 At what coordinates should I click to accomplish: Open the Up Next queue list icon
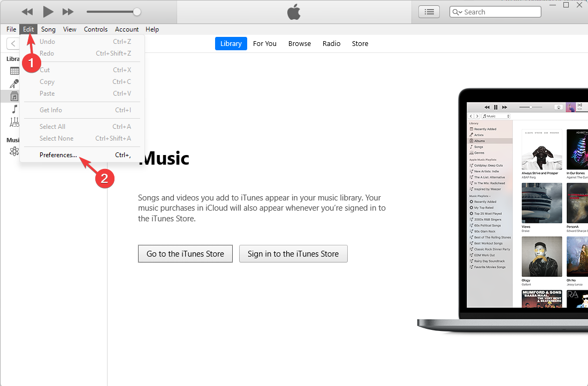(429, 11)
